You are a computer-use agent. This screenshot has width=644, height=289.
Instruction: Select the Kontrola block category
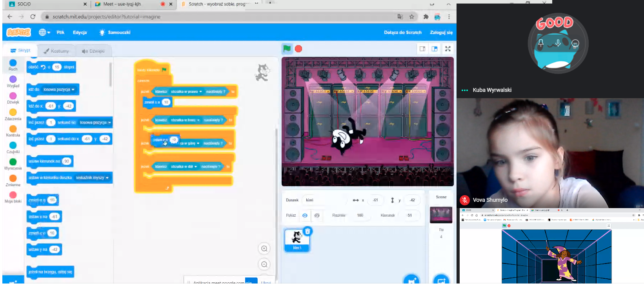[x=13, y=131]
